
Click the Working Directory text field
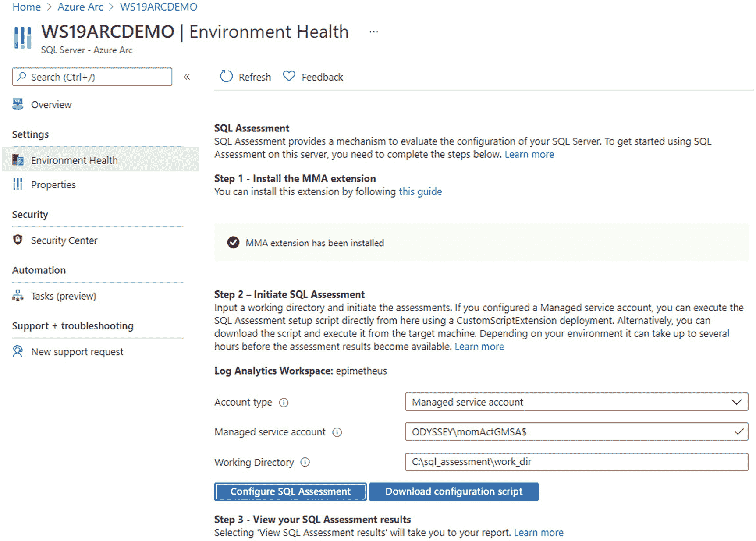[576, 462]
